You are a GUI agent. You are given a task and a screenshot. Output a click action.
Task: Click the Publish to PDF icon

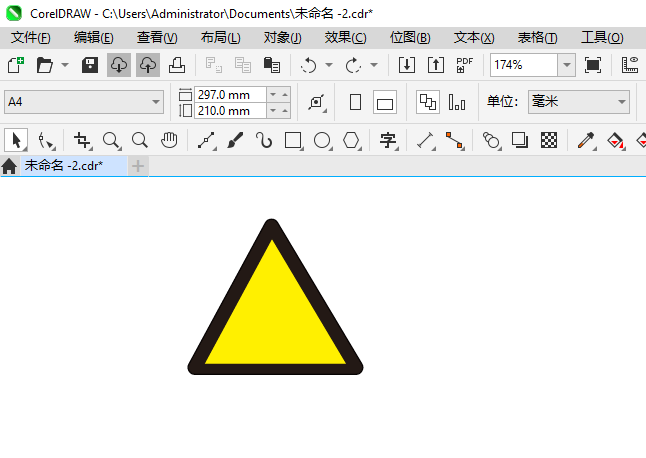pyautogui.click(x=465, y=65)
